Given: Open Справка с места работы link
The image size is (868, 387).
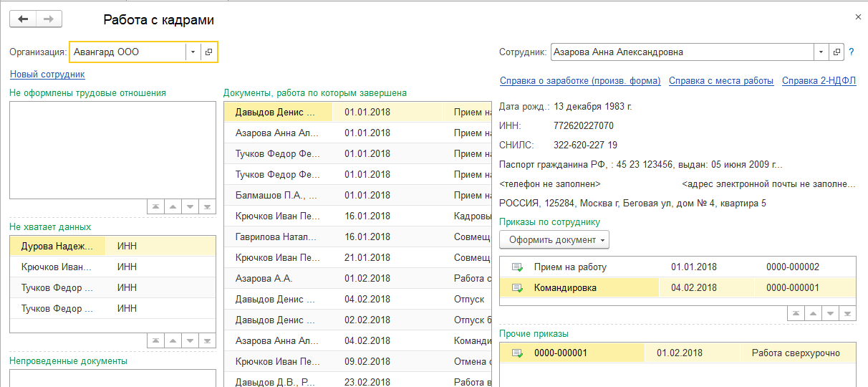Looking at the screenshot, I should 721,81.
